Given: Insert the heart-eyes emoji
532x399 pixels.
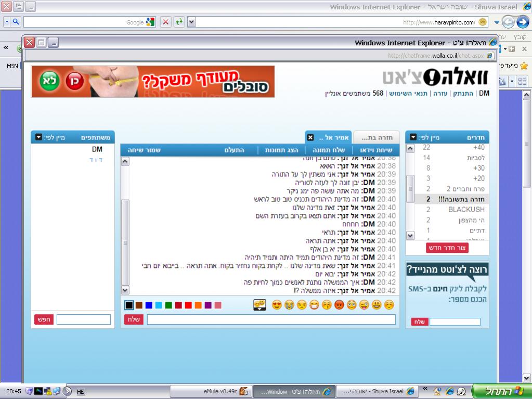Looking at the screenshot, I should (277, 305).
